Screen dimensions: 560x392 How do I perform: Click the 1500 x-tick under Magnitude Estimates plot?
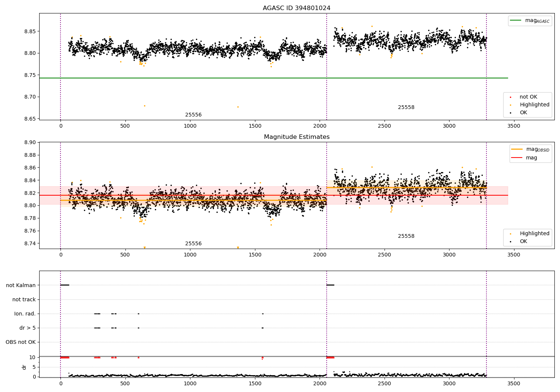coord(255,255)
